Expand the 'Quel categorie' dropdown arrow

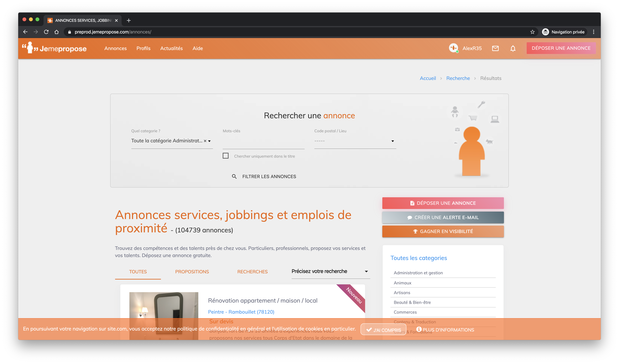point(210,141)
